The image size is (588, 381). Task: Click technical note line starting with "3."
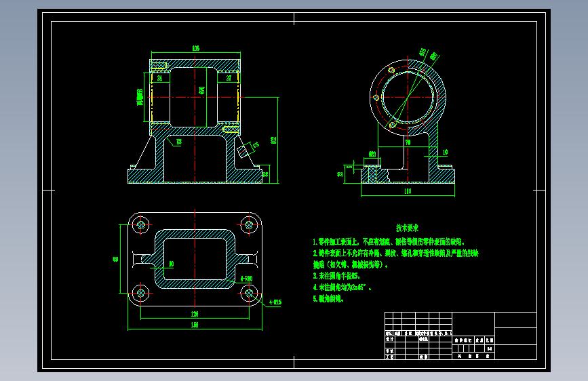pos(336,276)
